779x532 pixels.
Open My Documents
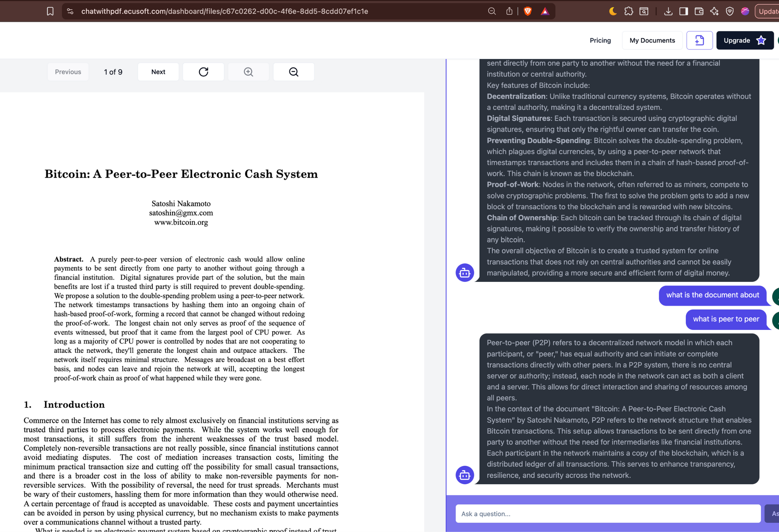652,40
